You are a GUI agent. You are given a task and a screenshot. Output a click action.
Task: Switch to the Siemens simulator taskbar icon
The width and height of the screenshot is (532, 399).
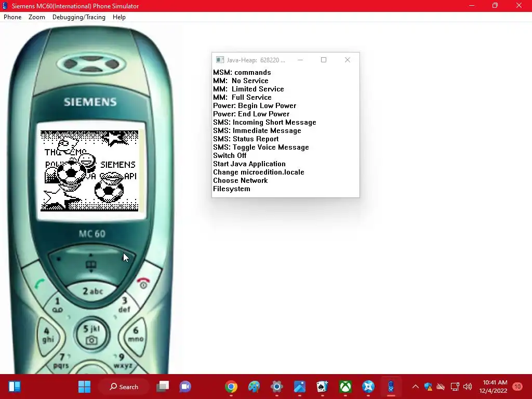pyautogui.click(x=391, y=387)
